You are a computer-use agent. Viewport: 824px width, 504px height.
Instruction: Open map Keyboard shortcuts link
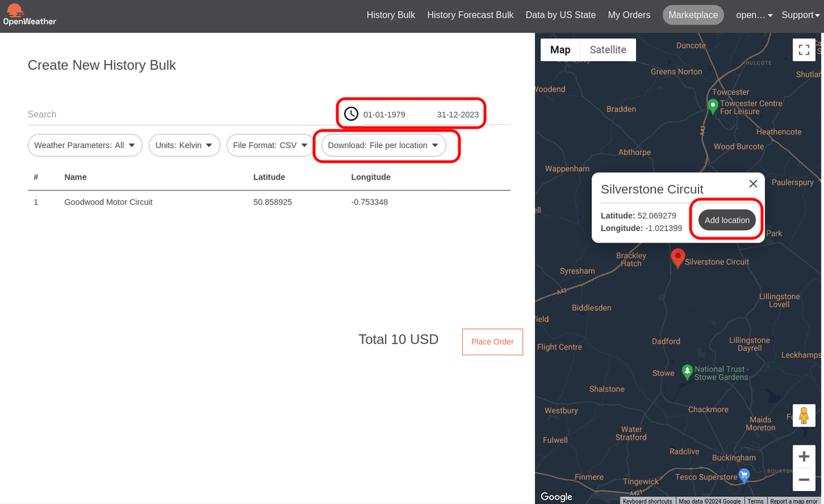(647, 501)
